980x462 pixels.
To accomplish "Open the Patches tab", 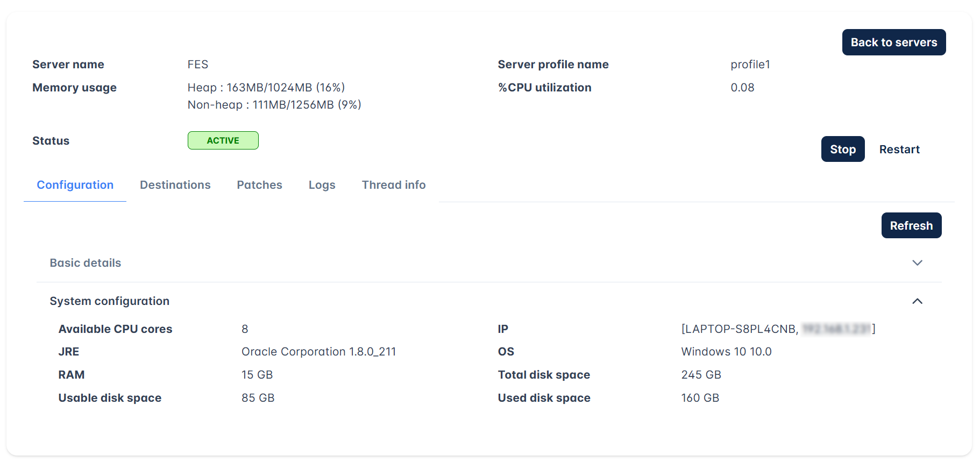I will [260, 185].
